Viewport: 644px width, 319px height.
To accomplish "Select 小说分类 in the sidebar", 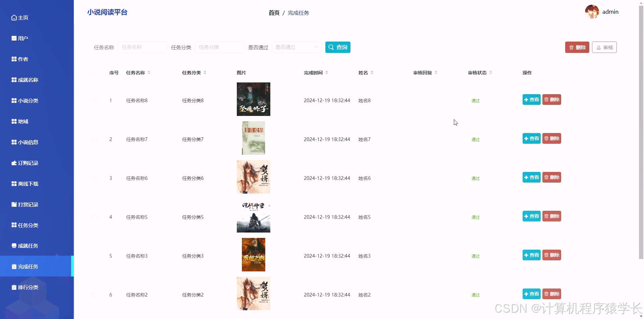I will coord(37,101).
